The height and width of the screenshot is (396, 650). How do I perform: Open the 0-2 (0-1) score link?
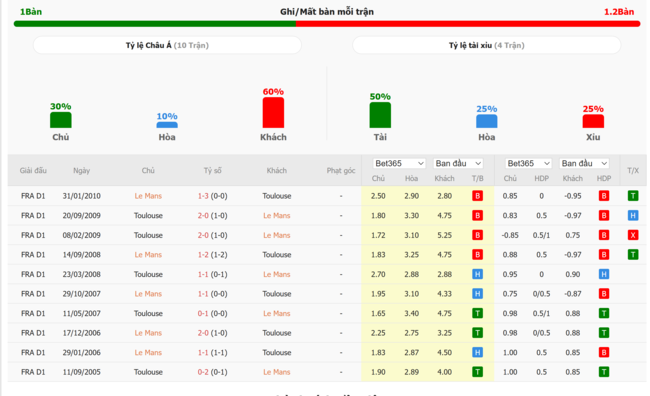(212, 372)
